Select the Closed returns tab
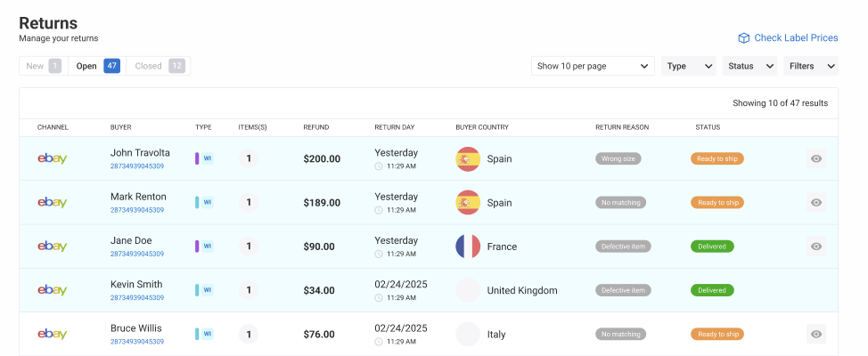The width and height of the screenshot is (868, 356). [x=158, y=66]
